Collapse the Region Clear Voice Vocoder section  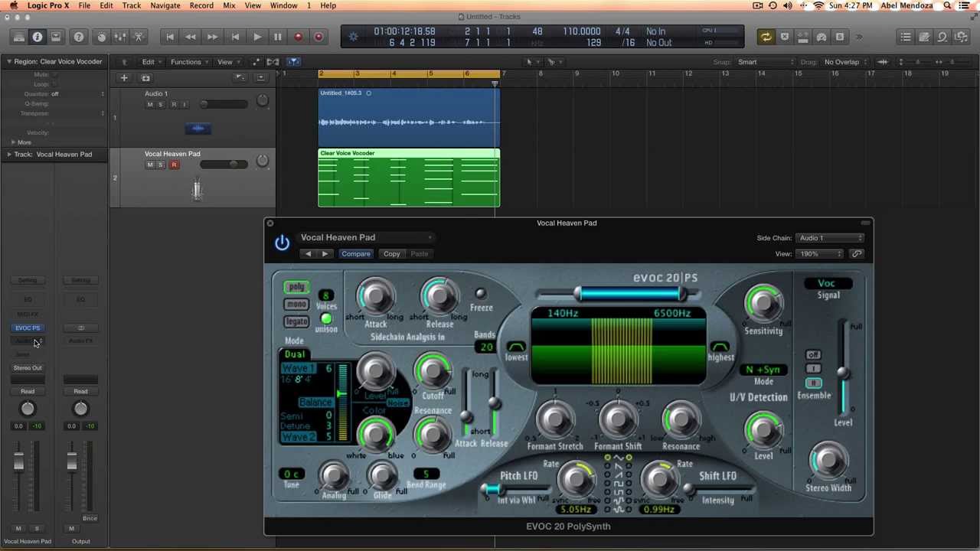[x=9, y=61]
